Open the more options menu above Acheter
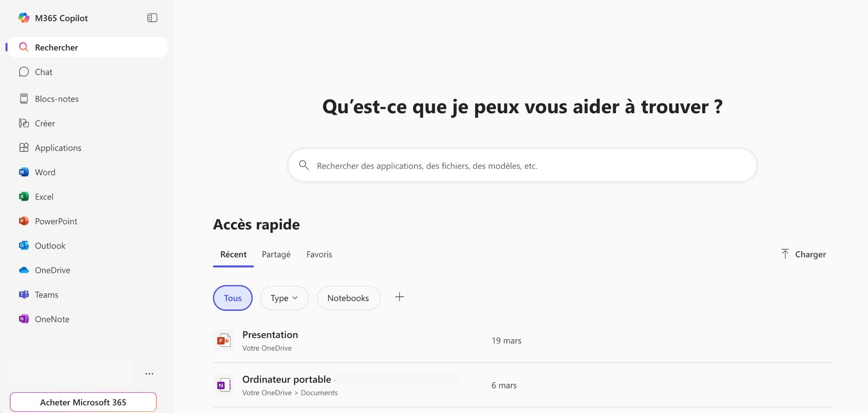This screenshot has height=413, width=868. (149, 373)
